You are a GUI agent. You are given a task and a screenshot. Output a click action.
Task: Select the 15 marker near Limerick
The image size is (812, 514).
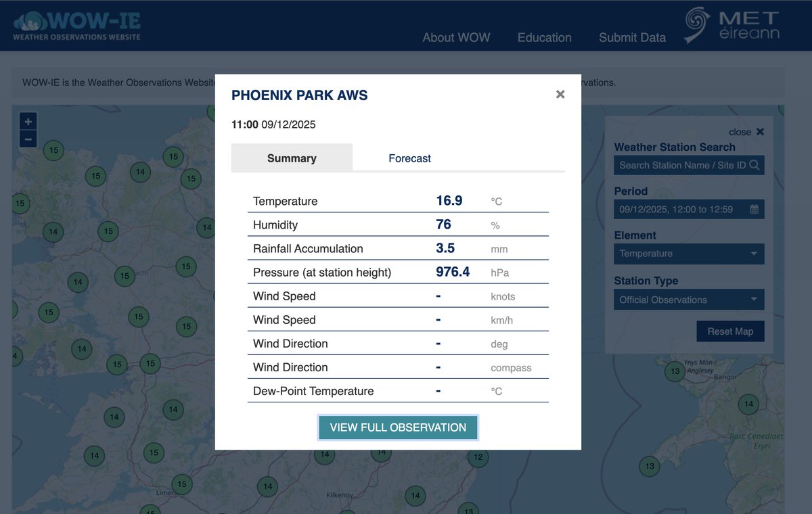[x=182, y=484]
